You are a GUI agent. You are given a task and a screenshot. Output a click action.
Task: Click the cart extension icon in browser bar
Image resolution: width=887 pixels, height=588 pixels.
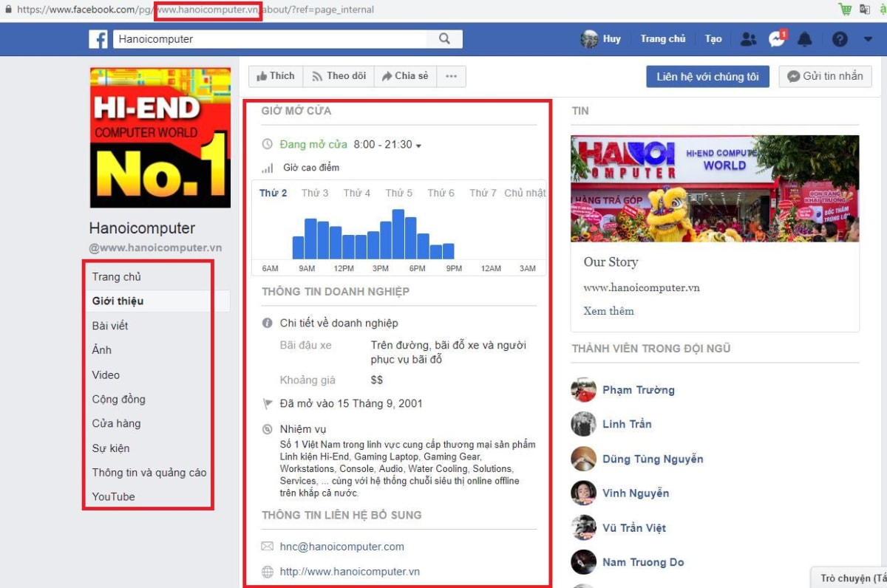click(846, 10)
